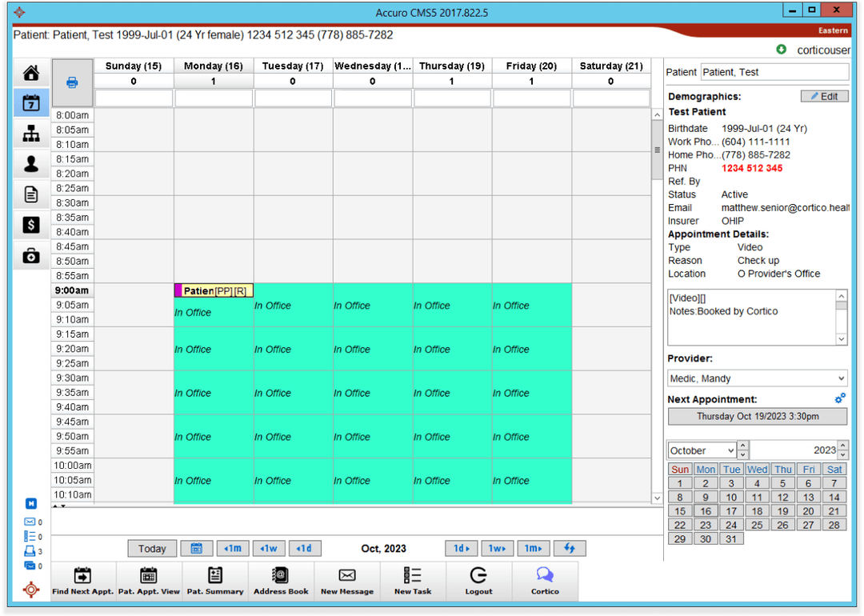Screen dimensions: 864x616
Task: Open the Patients section person icon
Action: pos(30,163)
